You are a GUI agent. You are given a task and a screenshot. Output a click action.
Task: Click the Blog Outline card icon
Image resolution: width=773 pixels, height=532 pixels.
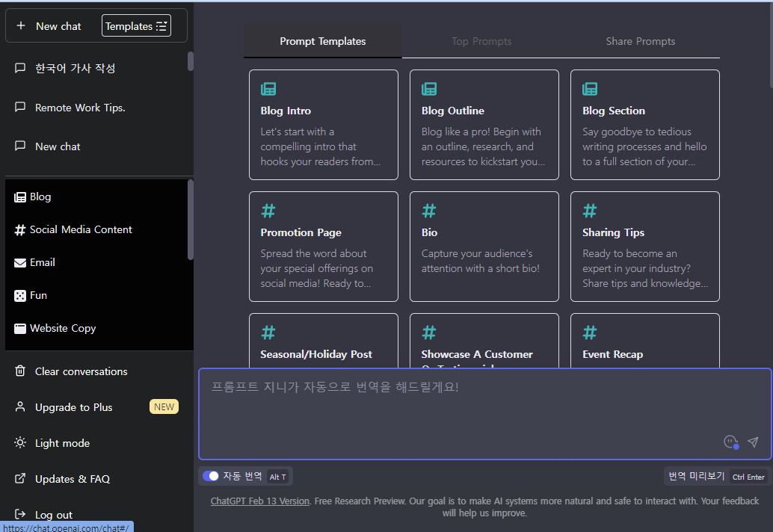coord(429,89)
